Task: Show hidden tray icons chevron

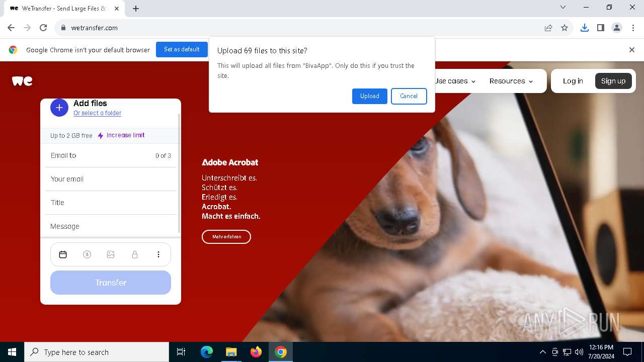Action: pyautogui.click(x=542, y=352)
